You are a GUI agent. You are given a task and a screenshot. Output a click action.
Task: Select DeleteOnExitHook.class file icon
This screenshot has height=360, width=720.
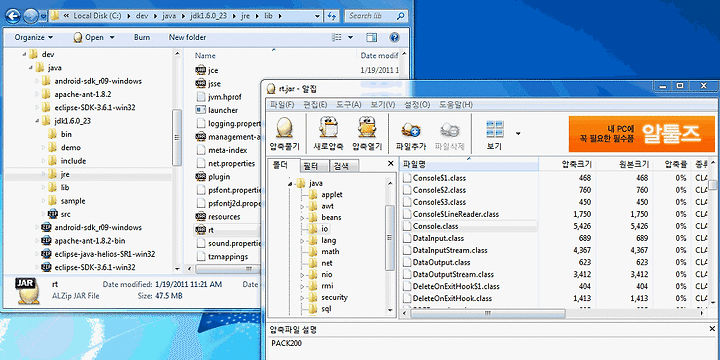click(407, 298)
